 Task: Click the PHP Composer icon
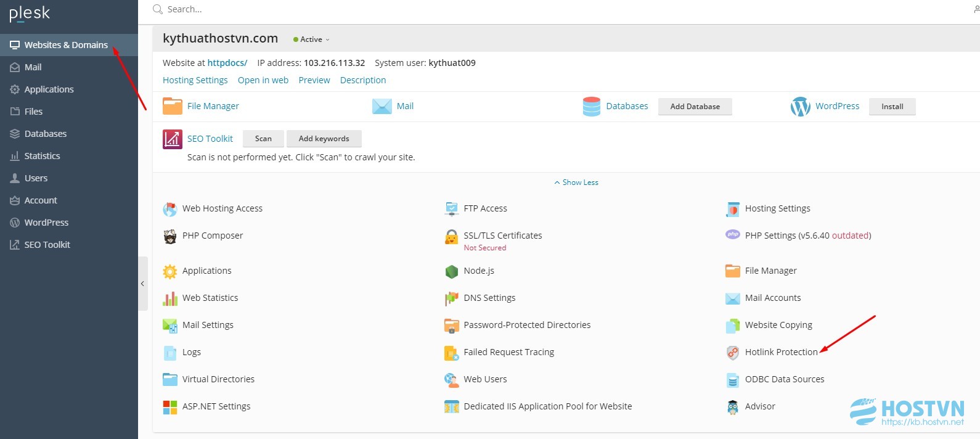click(x=169, y=236)
